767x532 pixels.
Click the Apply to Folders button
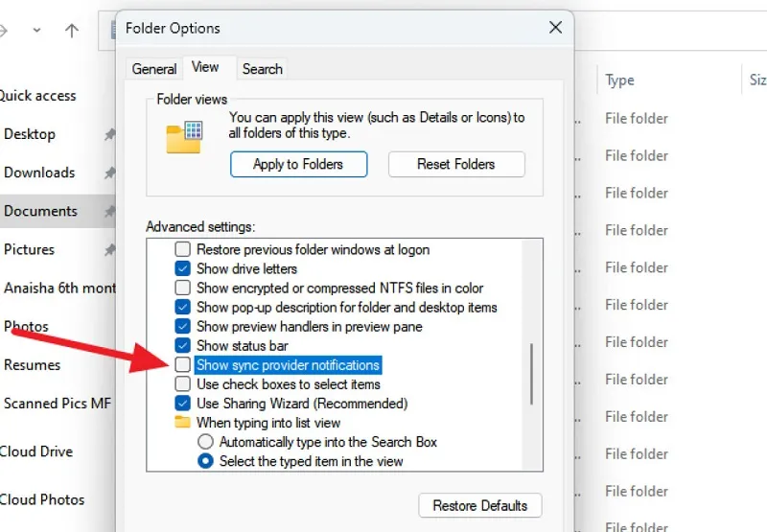[x=298, y=164]
